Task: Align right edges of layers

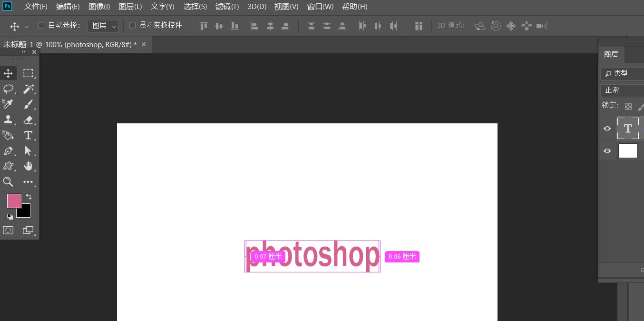Action: 285,26
